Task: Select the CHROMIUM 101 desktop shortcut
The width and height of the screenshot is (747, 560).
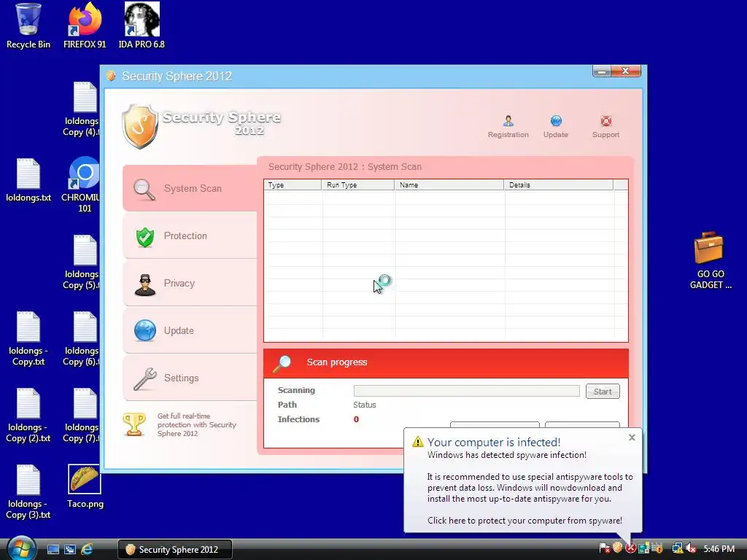Action: coord(83,184)
